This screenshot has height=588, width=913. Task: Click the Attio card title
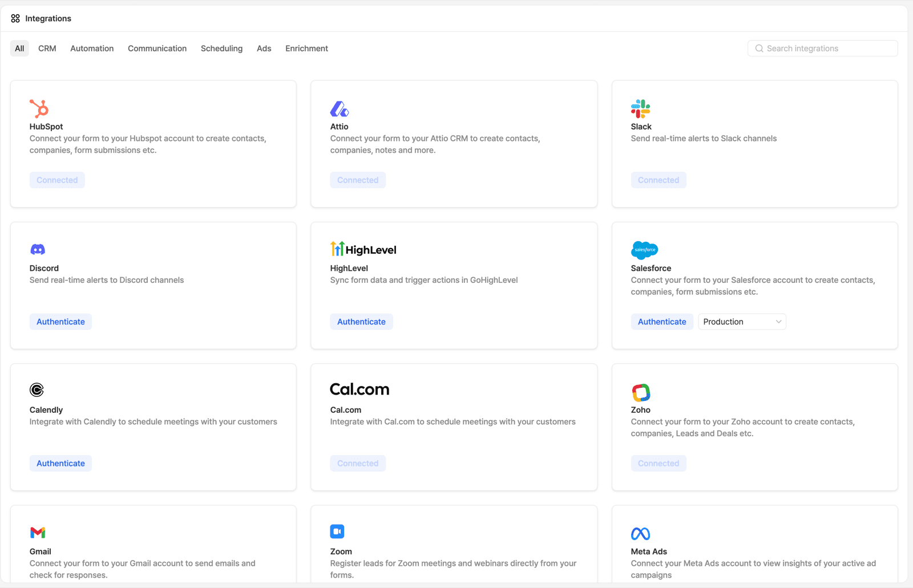tap(339, 127)
